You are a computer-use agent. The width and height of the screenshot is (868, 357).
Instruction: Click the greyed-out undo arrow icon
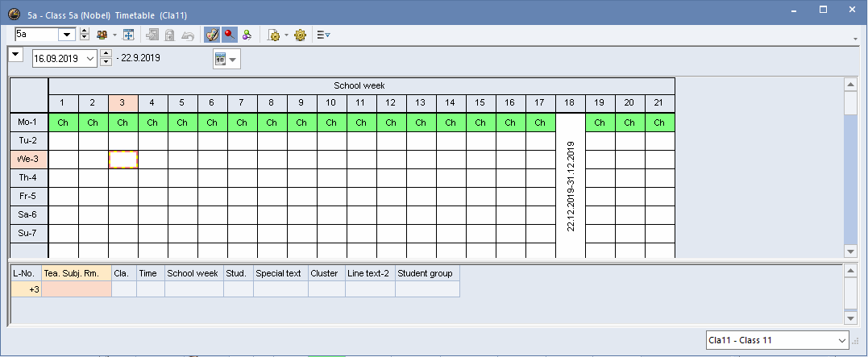point(189,35)
